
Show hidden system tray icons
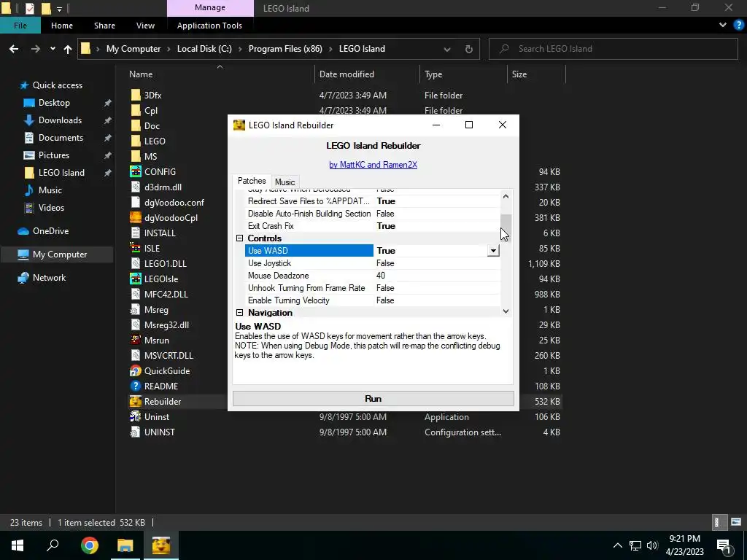tap(617, 545)
